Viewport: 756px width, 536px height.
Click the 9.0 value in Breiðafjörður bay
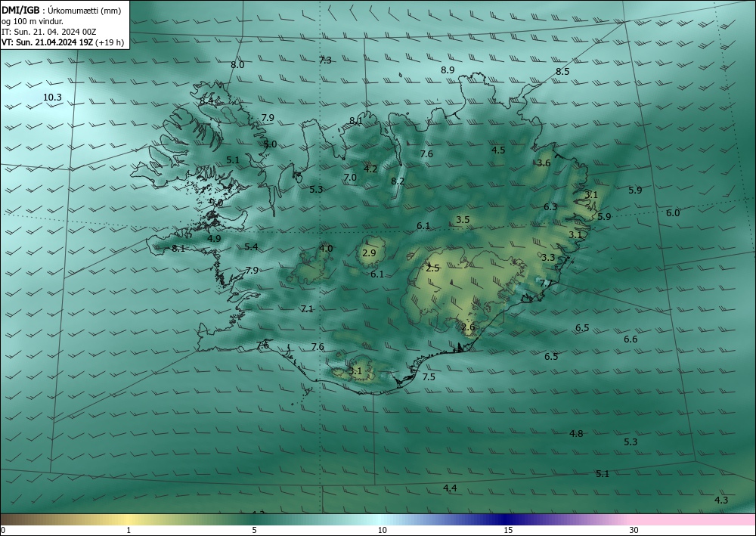(x=216, y=203)
